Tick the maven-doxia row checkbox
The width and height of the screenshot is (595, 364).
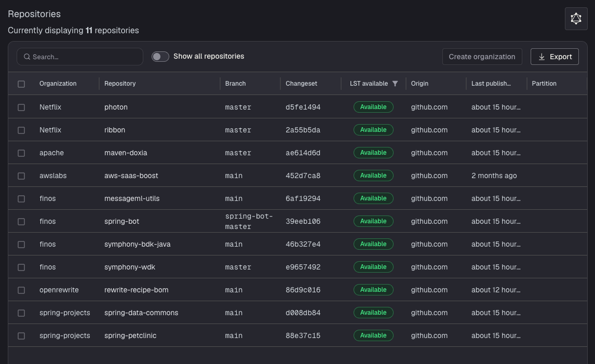[21, 153]
